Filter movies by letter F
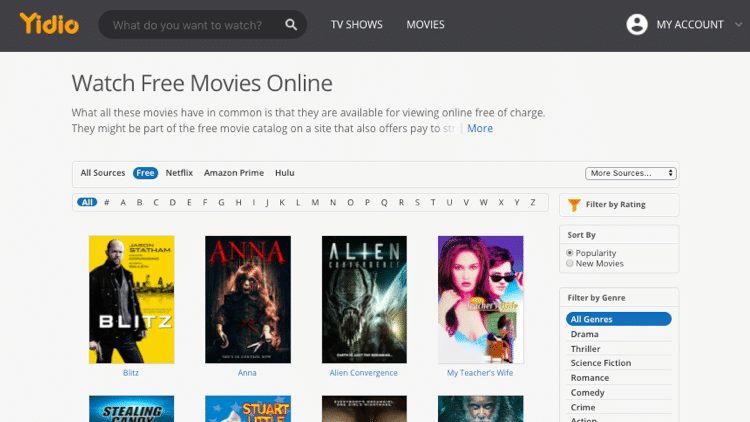 205,202
